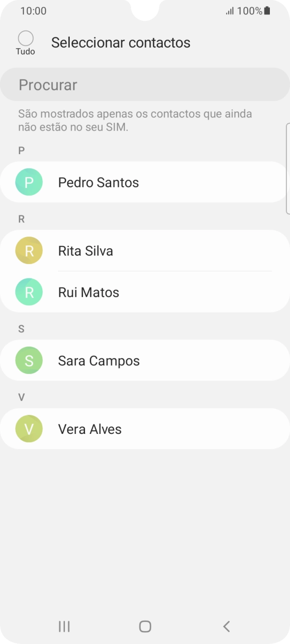
Task: Tap the Seleccionar contactos title
Action: pyautogui.click(x=120, y=43)
